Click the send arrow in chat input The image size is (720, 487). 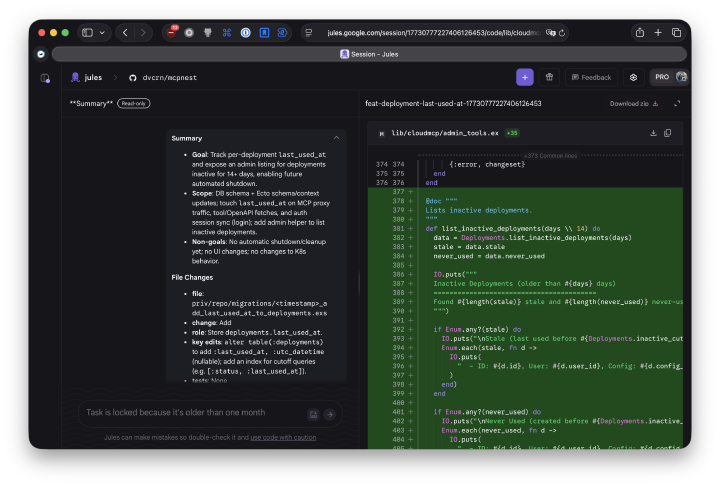pyautogui.click(x=330, y=414)
